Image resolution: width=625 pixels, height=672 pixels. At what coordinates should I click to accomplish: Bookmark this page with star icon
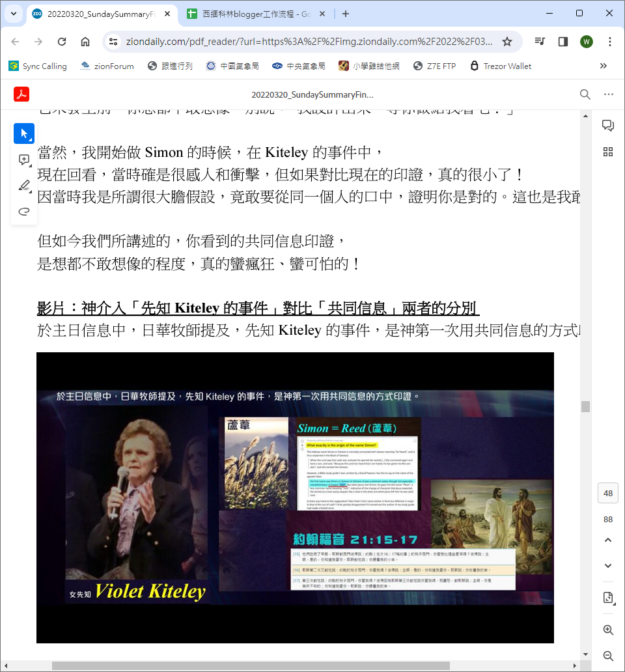(507, 42)
